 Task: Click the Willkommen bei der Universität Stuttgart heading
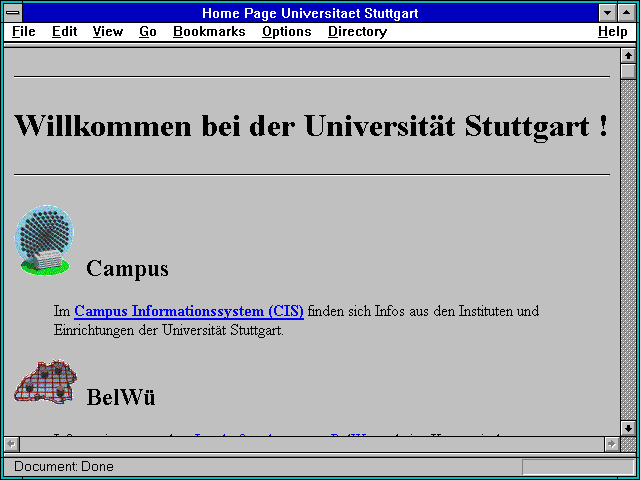[311, 126]
